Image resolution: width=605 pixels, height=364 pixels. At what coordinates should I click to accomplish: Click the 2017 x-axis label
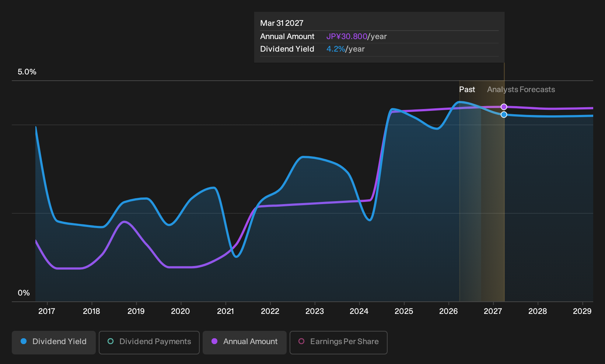pos(47,311)
